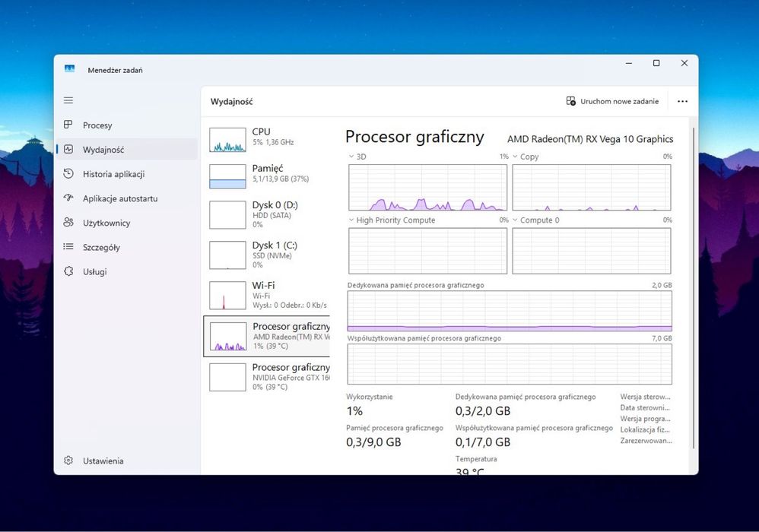Screen dimensions: 759x532
Task: Select the Wi-Fi performance entry
Action: point(267,295)
